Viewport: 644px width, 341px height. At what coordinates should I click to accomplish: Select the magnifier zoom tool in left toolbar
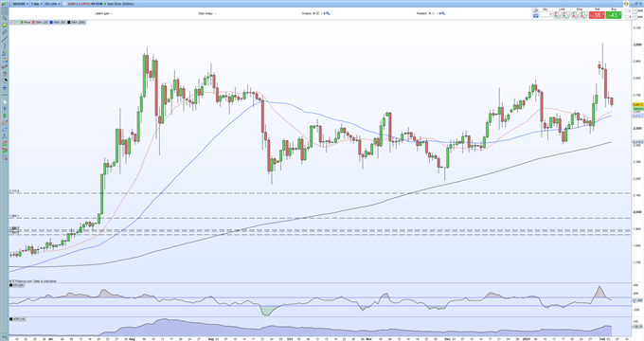point(5,18)
